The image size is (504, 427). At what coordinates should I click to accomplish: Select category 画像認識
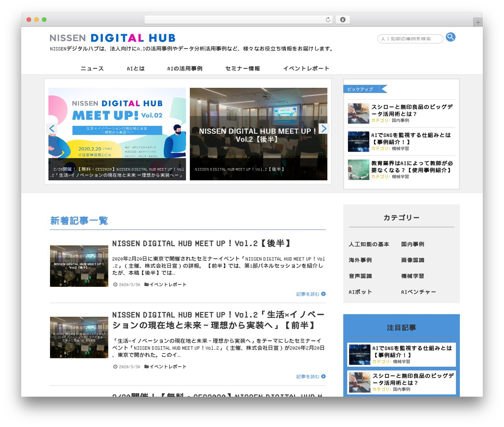[x=413, y=260]
